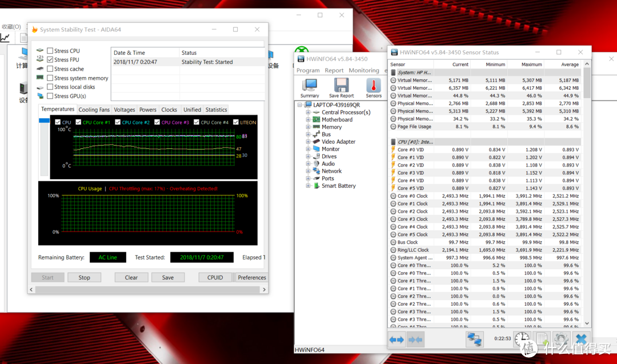Click the Monitor tree icon
Screen dimensions: 617x364
(316, 149)
